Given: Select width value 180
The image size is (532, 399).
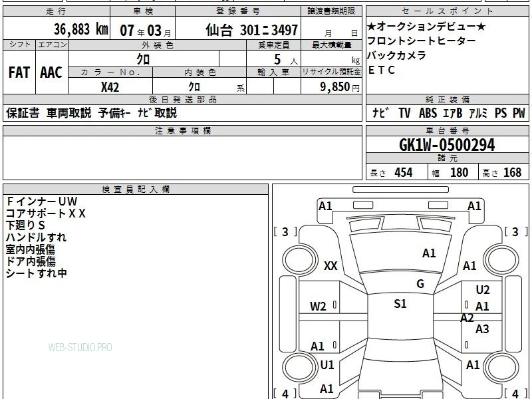Looking at the screenshot, I should pos(459,172).
